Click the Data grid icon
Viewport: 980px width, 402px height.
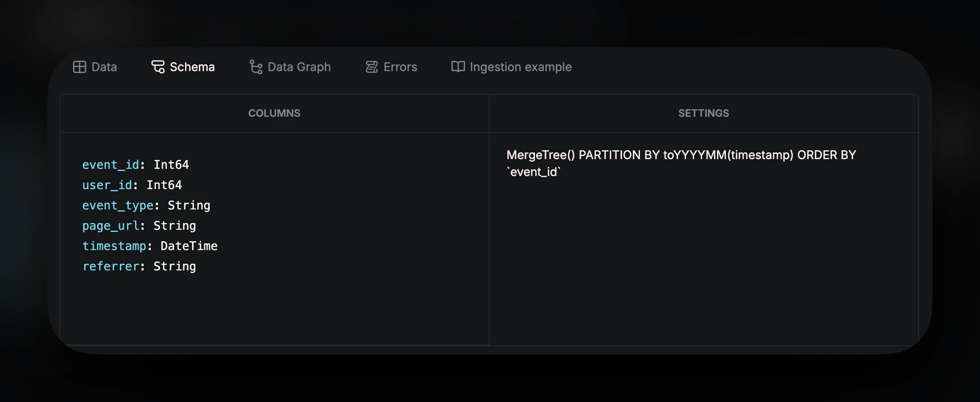click(x=80, y=66)
